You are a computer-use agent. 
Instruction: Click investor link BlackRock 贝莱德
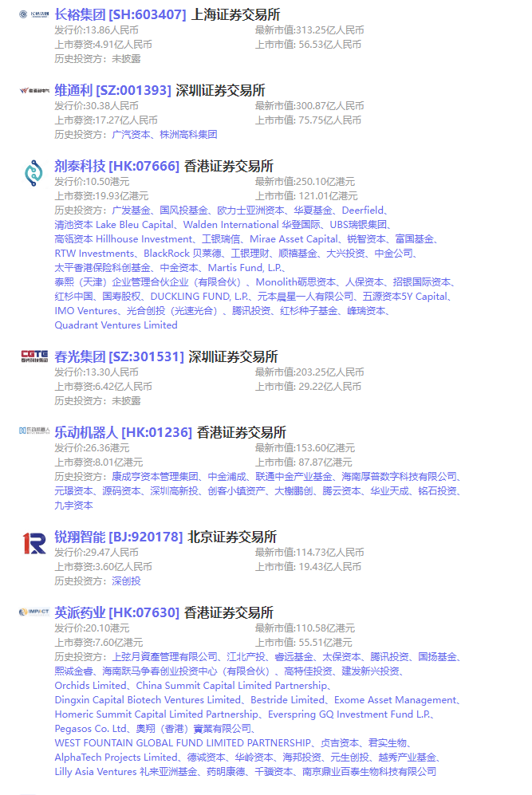(x=183, y=254)
